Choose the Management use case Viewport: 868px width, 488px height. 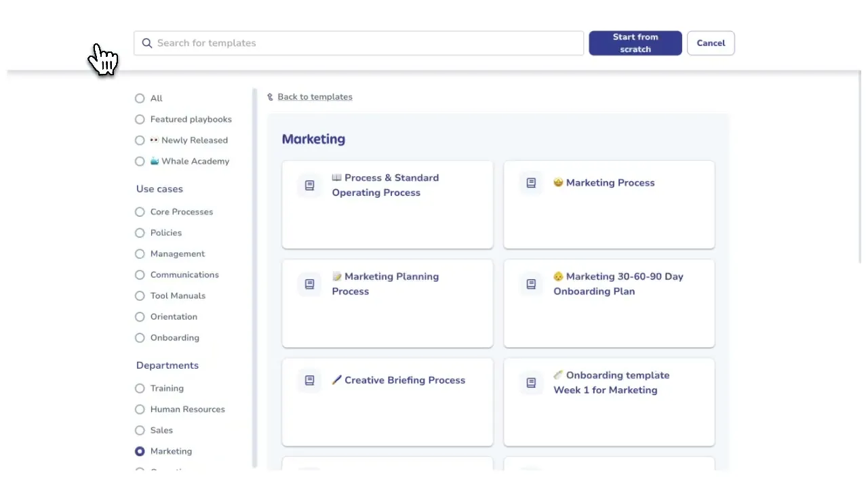pyautogui.click(x=140, y=254)
